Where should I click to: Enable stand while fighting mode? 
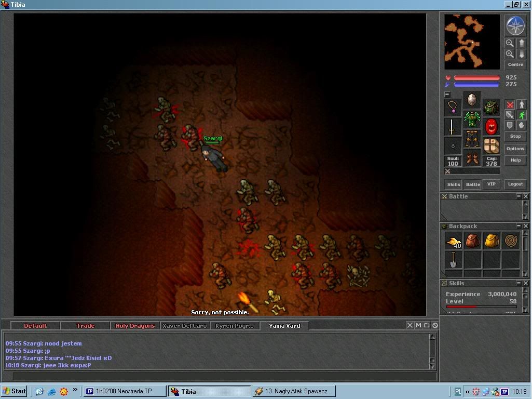point(522,105)
